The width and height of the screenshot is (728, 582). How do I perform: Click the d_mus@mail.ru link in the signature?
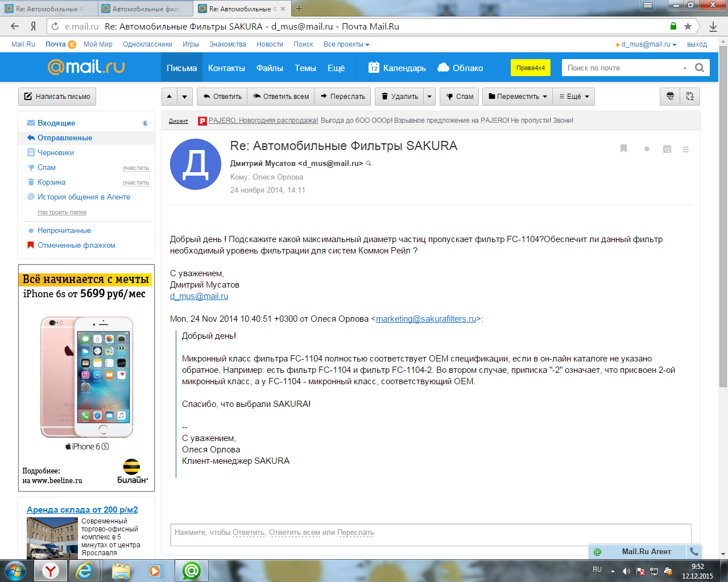tap(199, 296)
